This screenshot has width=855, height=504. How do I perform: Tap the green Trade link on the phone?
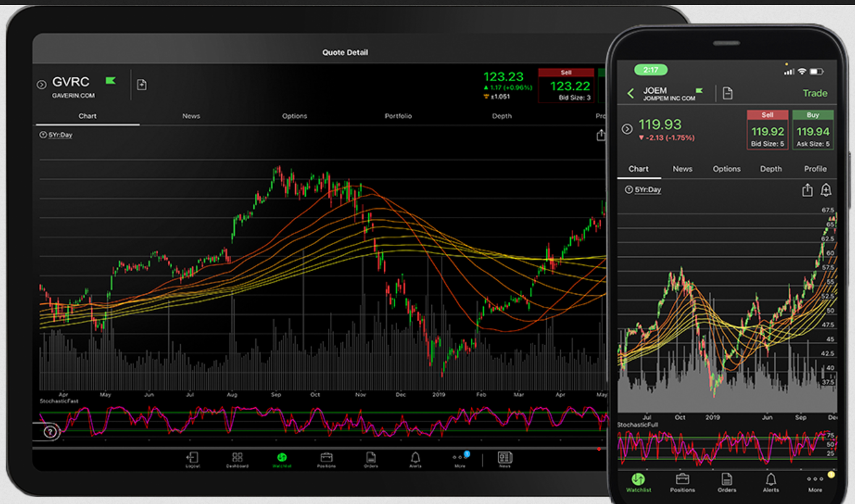(815, 93)
